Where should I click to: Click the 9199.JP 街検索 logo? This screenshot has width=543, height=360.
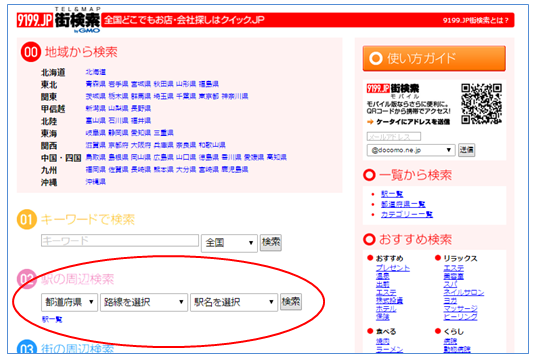point(59,20)
